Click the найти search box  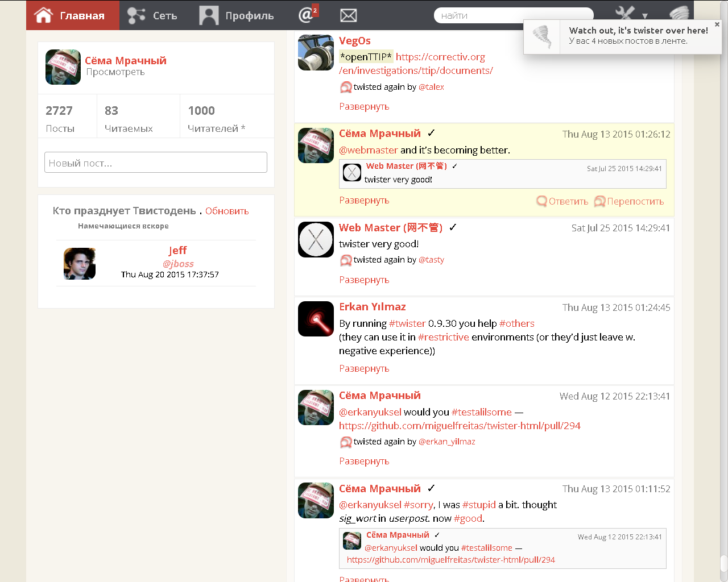coord(513,15)
